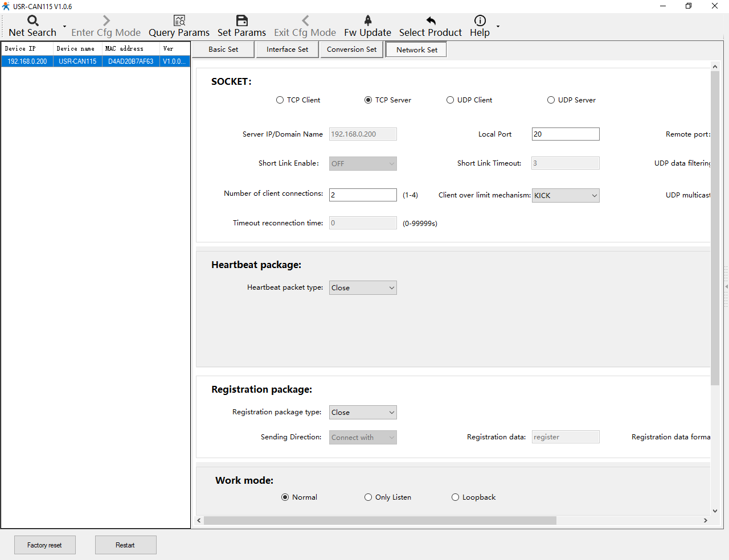Switch to the Basic Set tab
729x560 pixels.
click(223, 50)
